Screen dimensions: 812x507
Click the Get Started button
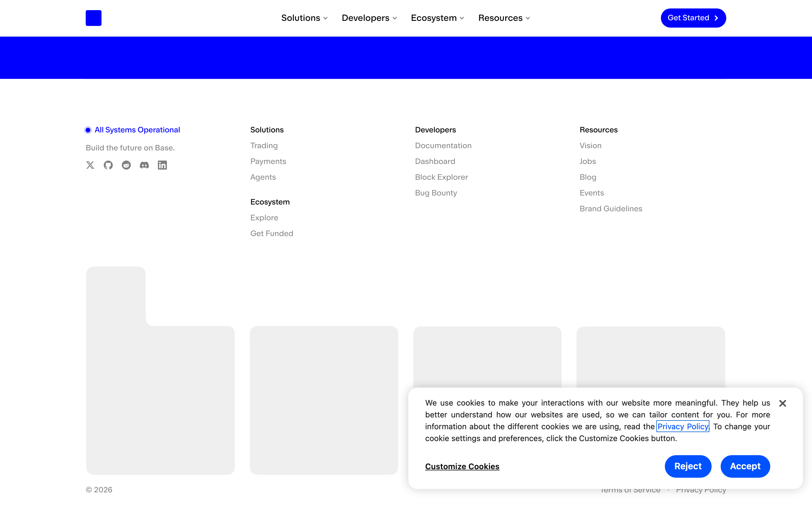(693, 18)
